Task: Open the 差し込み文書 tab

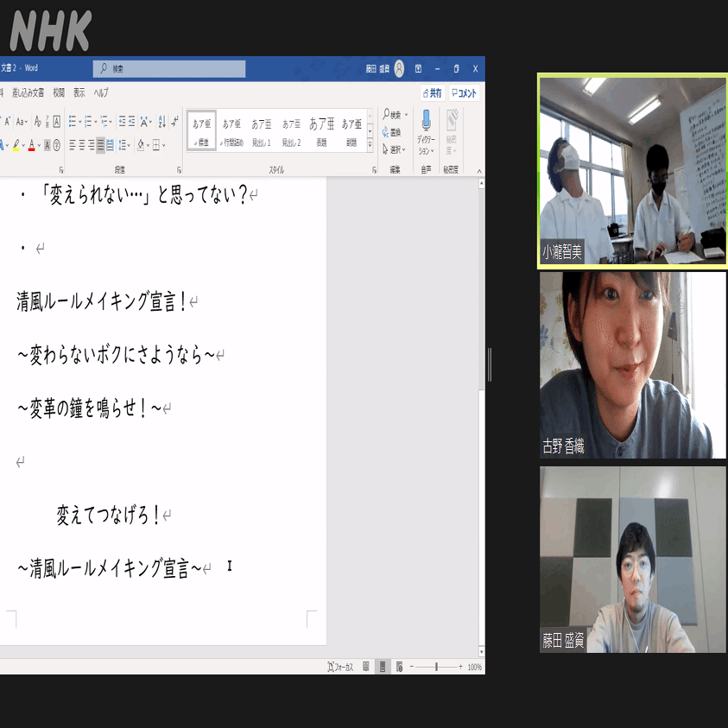Action: pos(28,93)
